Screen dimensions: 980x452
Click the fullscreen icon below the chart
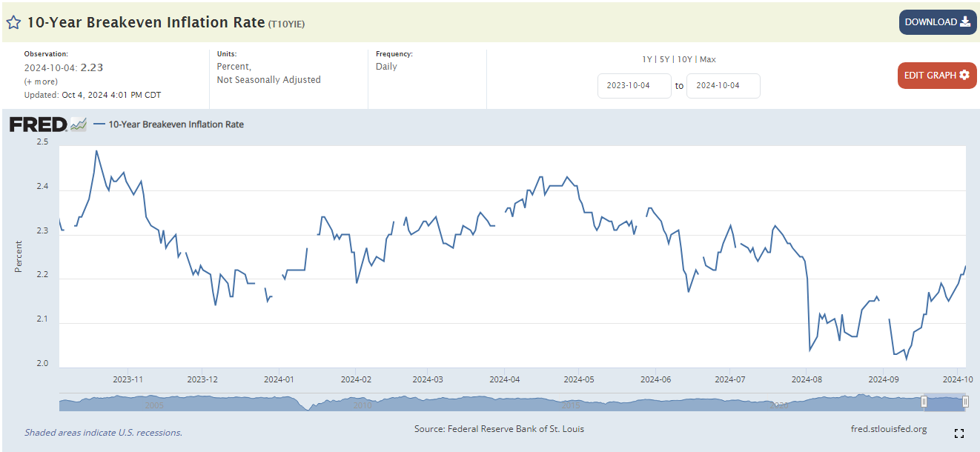[x=959, y=433]
